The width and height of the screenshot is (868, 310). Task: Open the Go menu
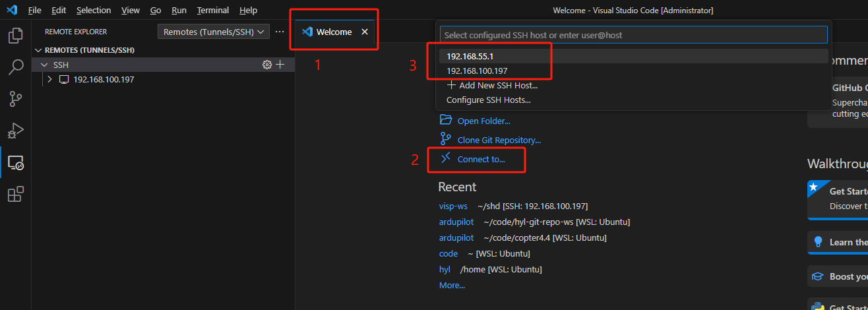156,11
